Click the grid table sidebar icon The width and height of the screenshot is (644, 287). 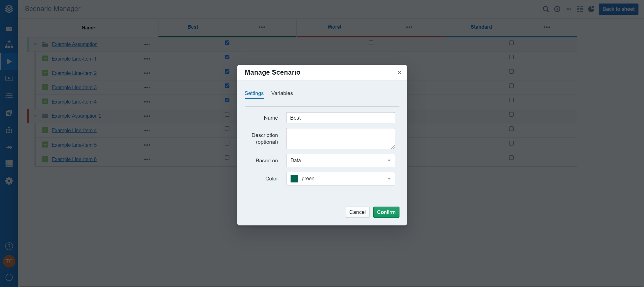9,164
